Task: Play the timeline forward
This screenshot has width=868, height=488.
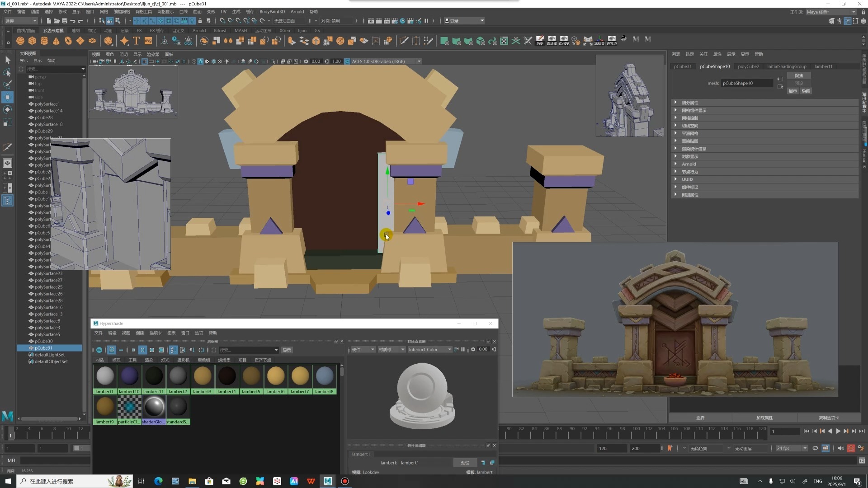Action: 838,431
